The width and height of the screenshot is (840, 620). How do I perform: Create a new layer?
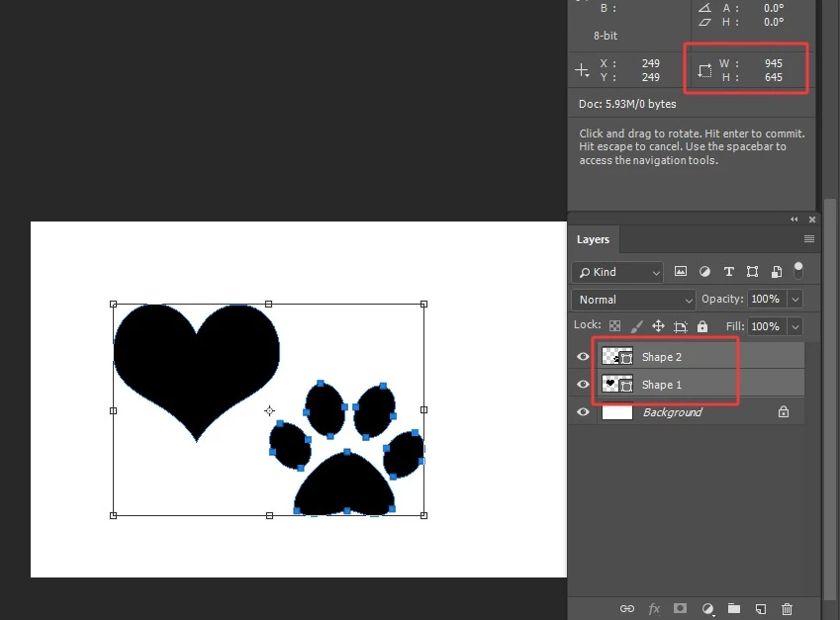pyautogui.click(x=761, y=609)
